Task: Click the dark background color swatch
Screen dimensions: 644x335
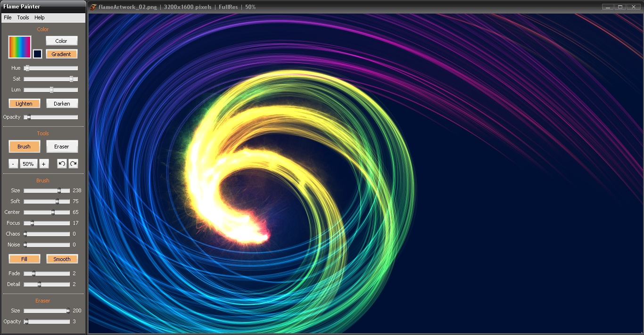Action: click(37, 54)
